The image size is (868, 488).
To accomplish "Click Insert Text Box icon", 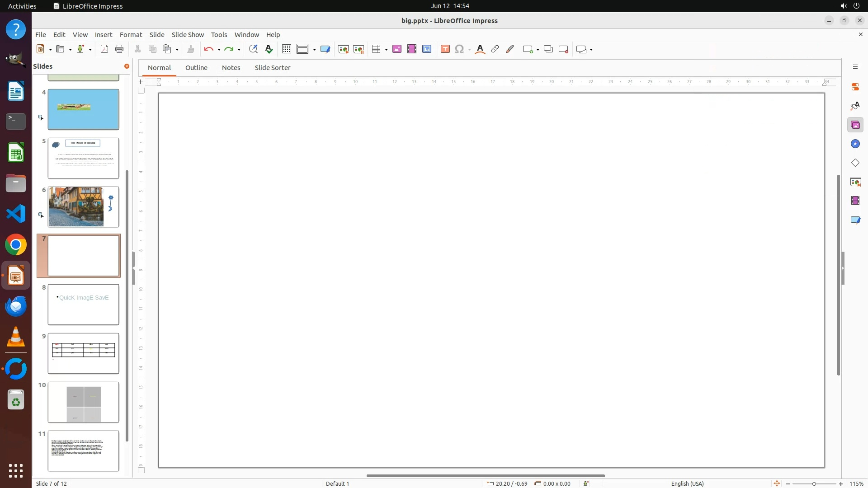I will (x=445, y=49).
